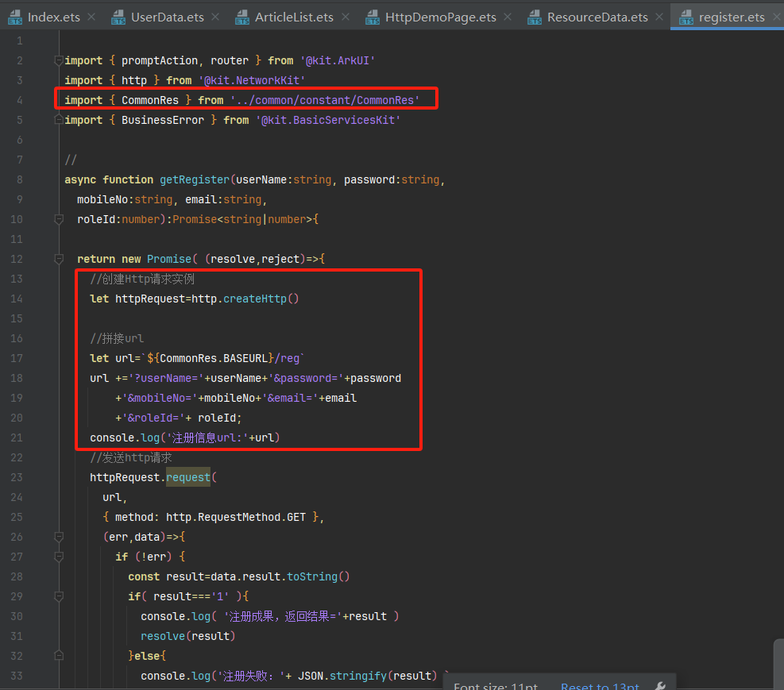The width and height of the screenshot is (784, 690).
Task: Click the '&roleId=' string on line 20
Action: [153, 418]
